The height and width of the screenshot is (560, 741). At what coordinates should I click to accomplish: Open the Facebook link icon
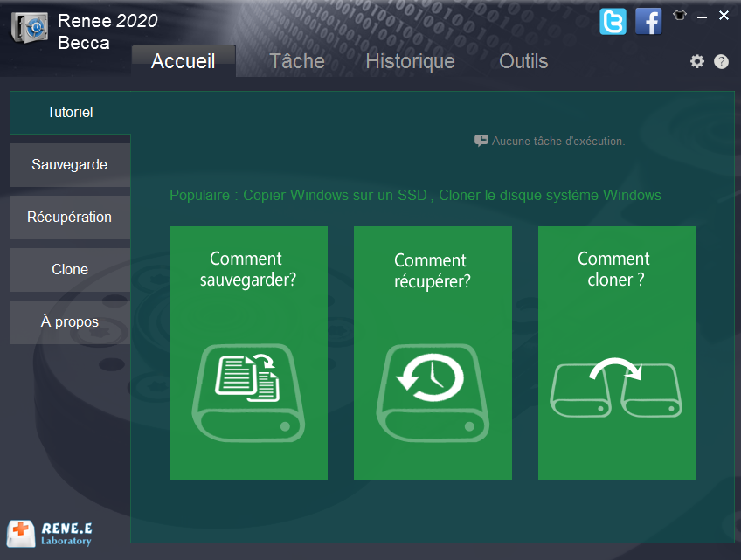click(648, 21)
